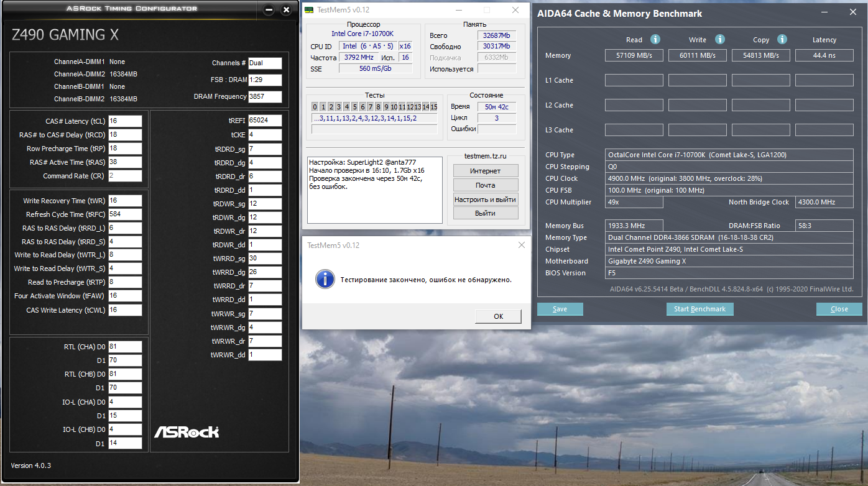This screenshot has height=486, width=868.
Task: Close the ASRock Timing Configurator window
Action: 286,10
